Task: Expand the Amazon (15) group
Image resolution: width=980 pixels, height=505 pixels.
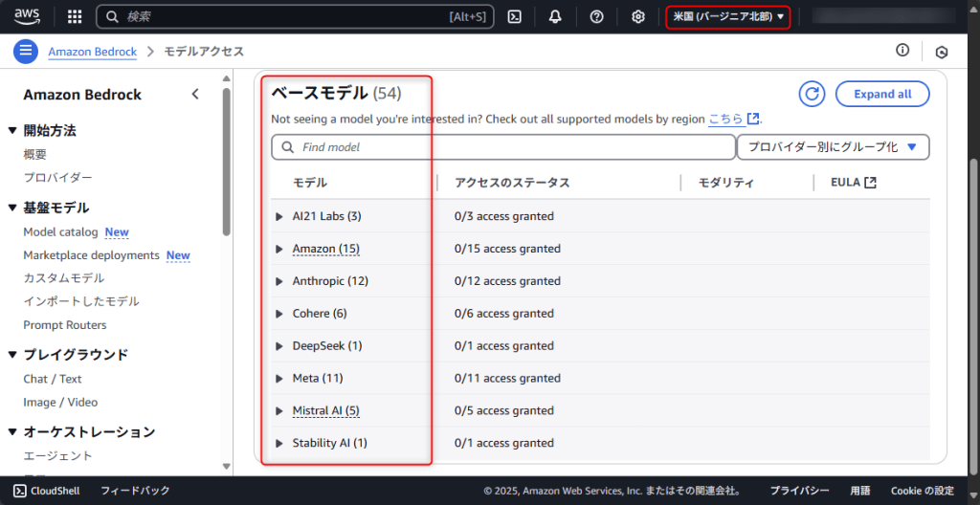Action: (x=279, y=250)
